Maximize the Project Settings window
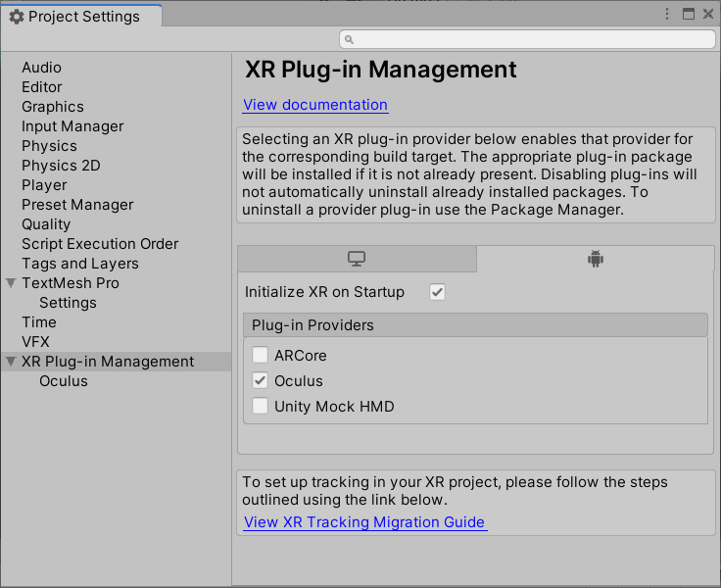Viewport: 721px width, 588px height. coord(688,15)
